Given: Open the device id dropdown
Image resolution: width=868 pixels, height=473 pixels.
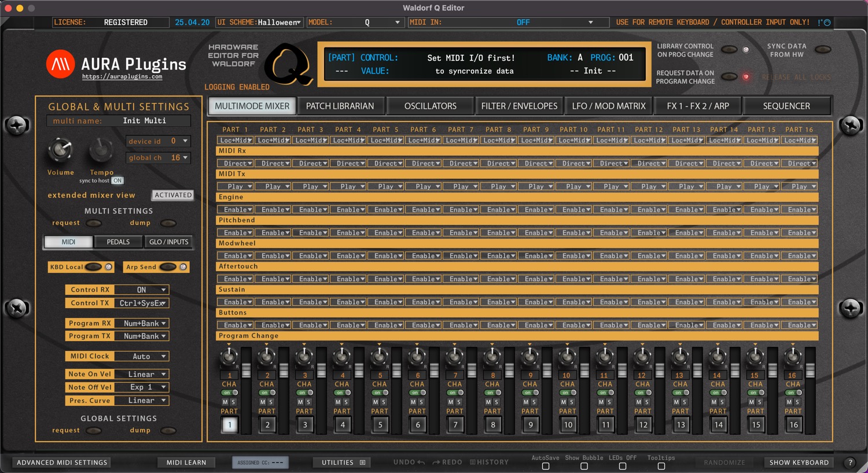Looking at the screenshot, I should click(x=158, y=141).
